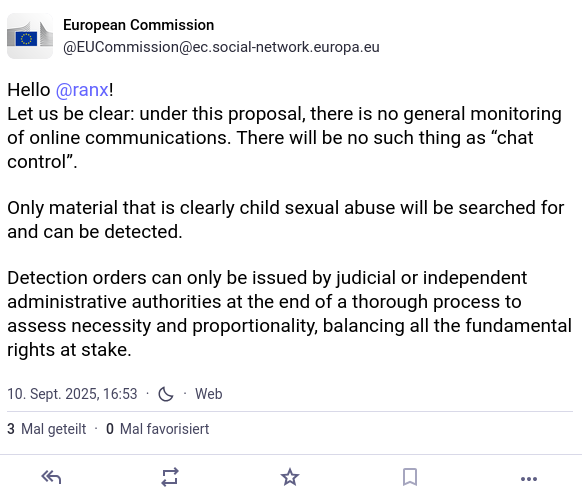Click the paragraph about detection orders

(x=290, y=314)
